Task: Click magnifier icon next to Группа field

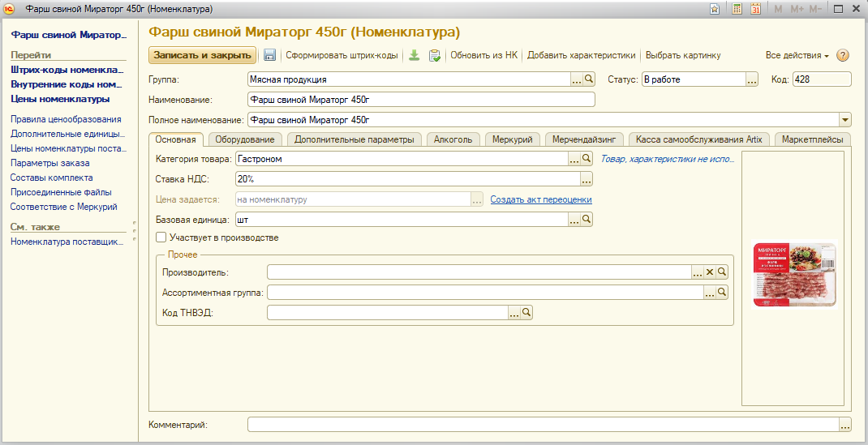Action: coord(589,79)
